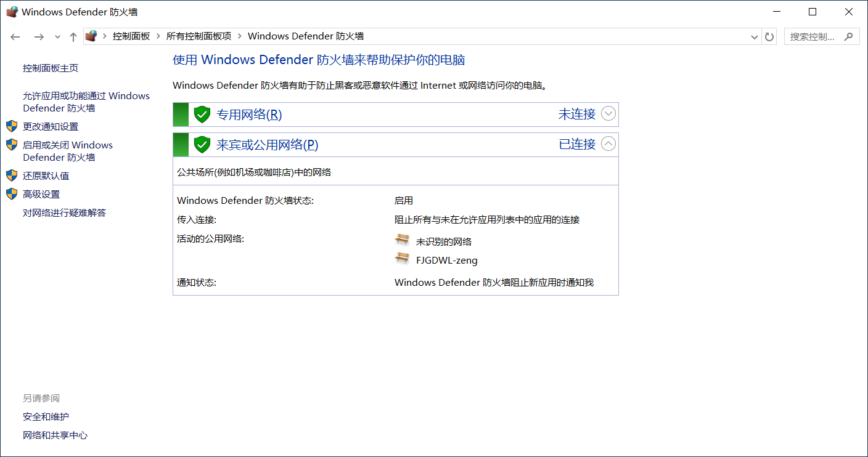Viewport: 868px width, 457px height.
Task: Open 更改通知设置 link
Action: coord(51,126)
